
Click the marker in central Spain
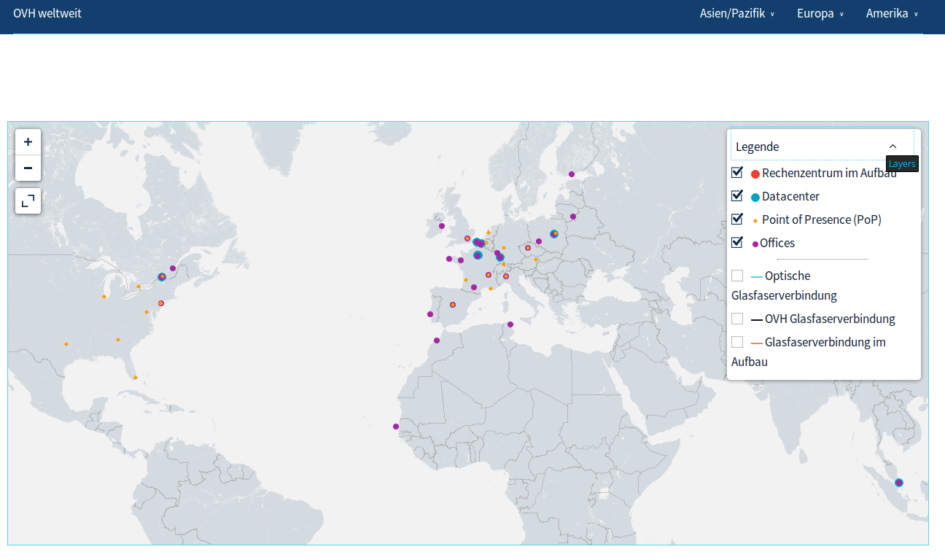tap(453, 305)
